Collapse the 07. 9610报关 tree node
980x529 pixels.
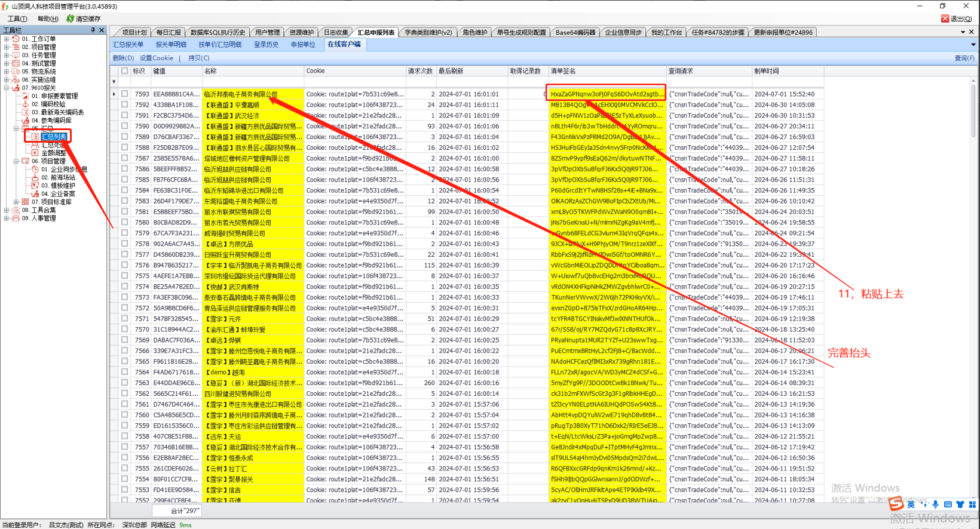click(7, 88)
